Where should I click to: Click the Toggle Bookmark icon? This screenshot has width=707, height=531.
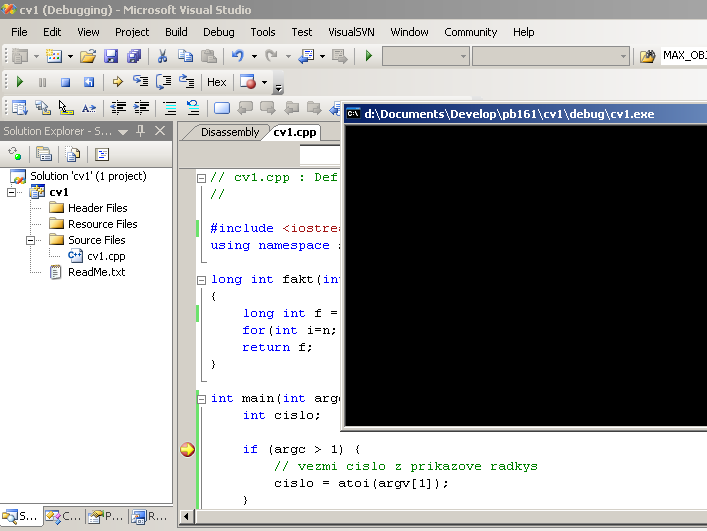[222, 108]
